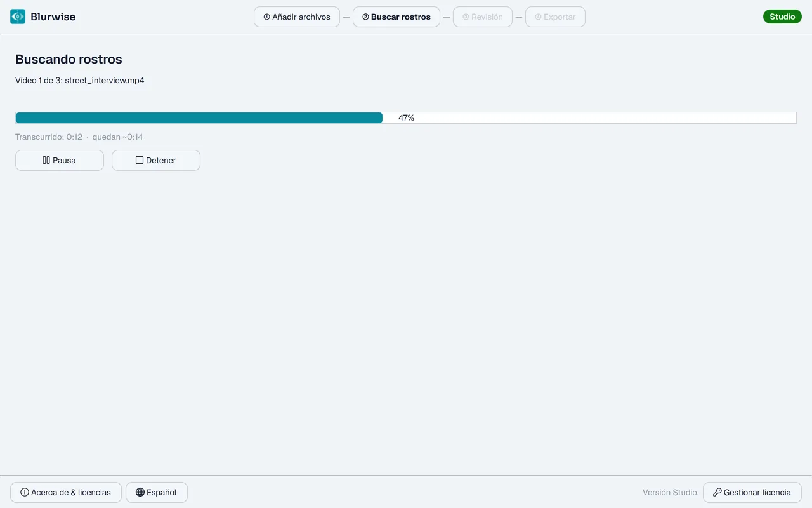Go to the Añadir archivos step

(297, 17)
